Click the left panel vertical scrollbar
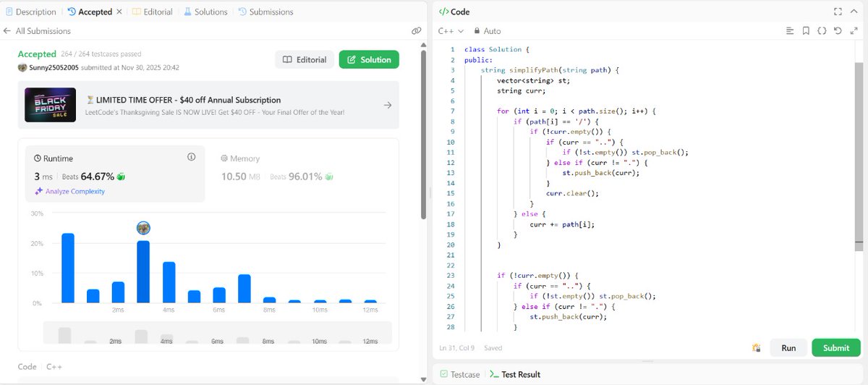The width and height of the screenshot is (868, 385). (x=424, y=134)
